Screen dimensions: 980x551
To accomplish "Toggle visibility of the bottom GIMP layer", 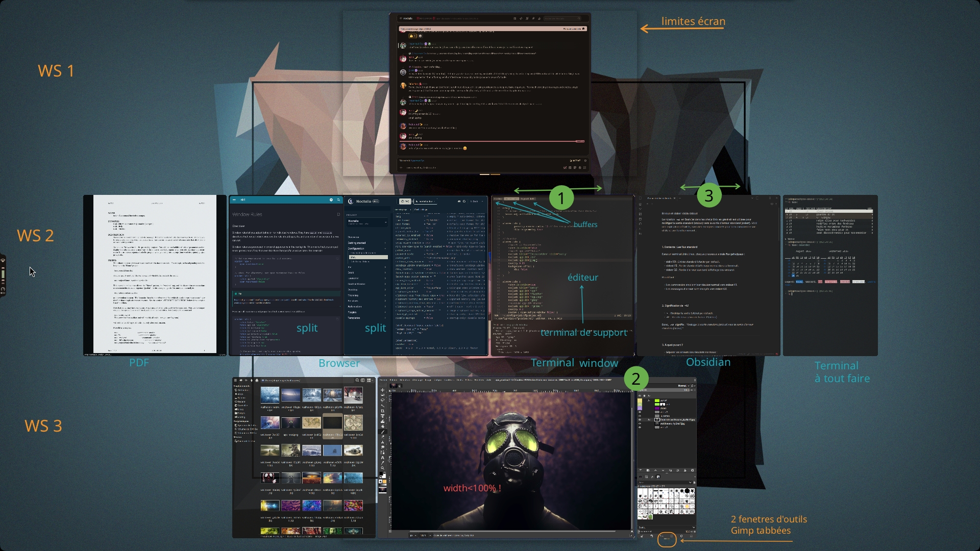I will tap(640, 428).
